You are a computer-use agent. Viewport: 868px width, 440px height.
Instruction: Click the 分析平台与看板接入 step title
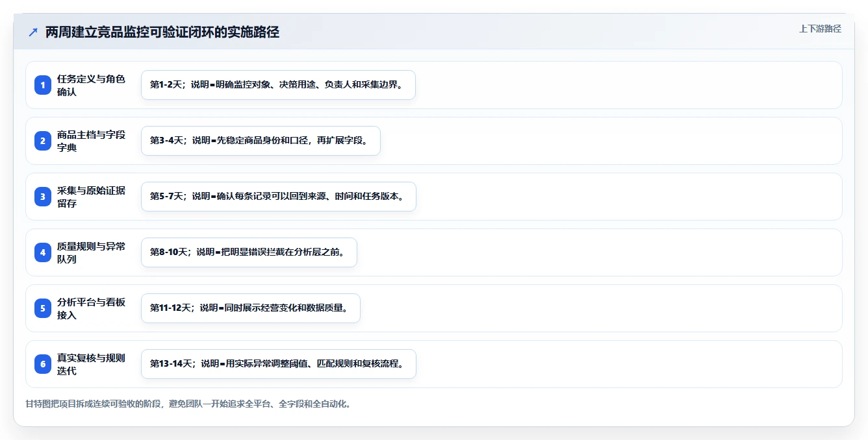[x=91, y=308]
